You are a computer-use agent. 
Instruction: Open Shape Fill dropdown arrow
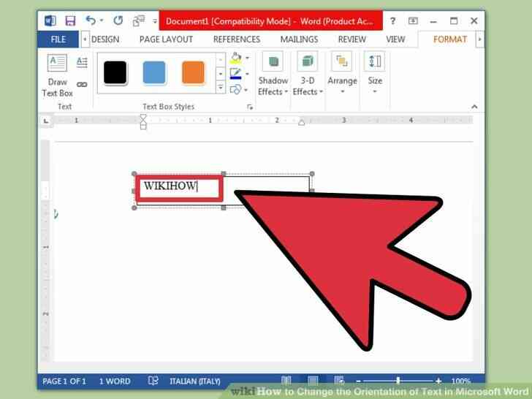click(247, 58)
